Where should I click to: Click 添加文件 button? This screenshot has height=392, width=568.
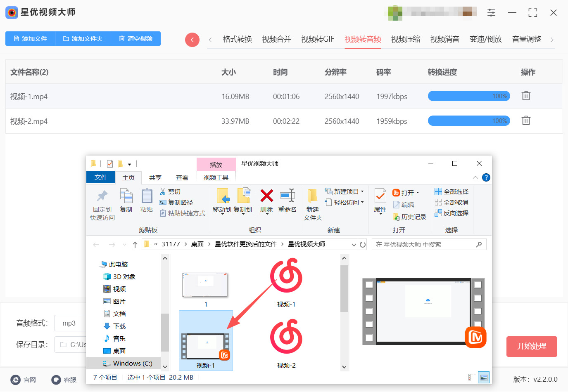coord(30,38)
